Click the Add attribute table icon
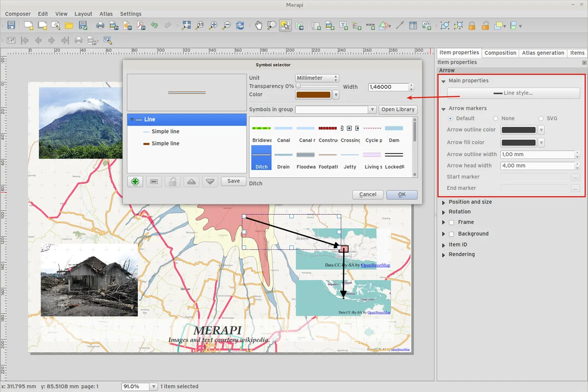Viewport: 588px width, 392px height. 413,25
